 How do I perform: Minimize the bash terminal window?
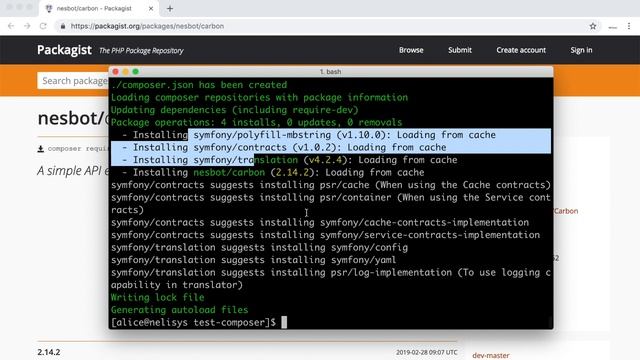[x=125, y=72]
